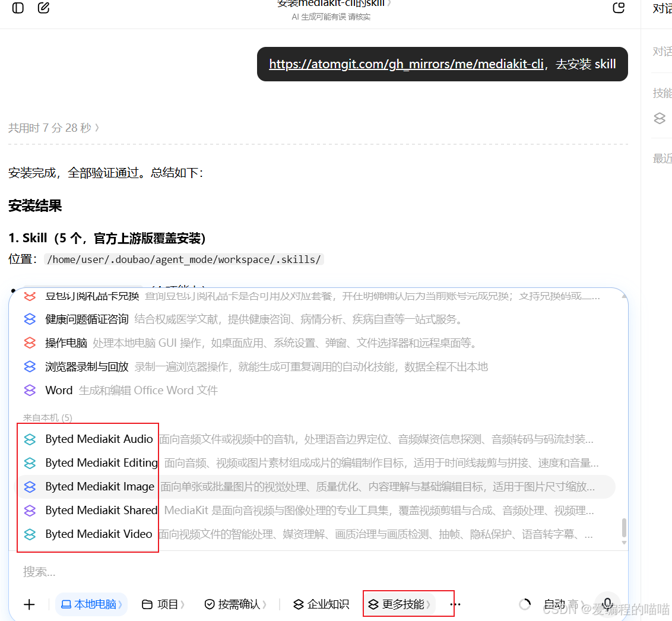The width and height of the screenshot is (672, 621).
Task: Open the 本地电脑 mode selector
Action: [91, 605]
